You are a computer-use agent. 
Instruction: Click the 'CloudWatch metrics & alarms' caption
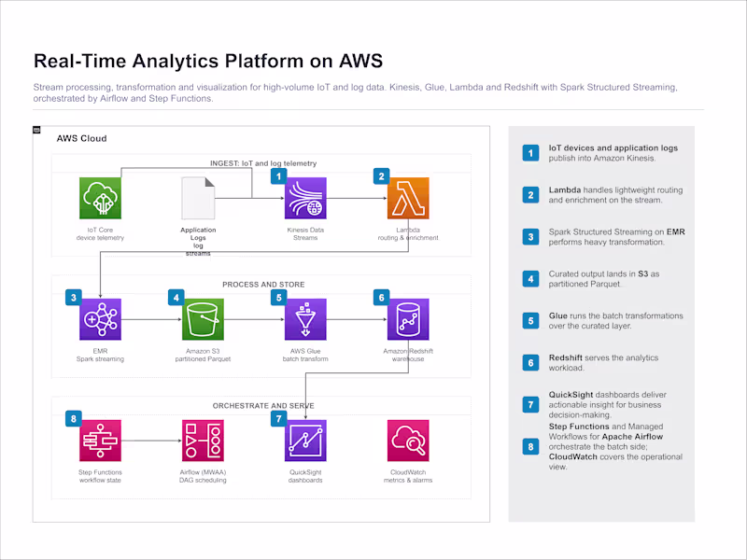click(408, 476)
